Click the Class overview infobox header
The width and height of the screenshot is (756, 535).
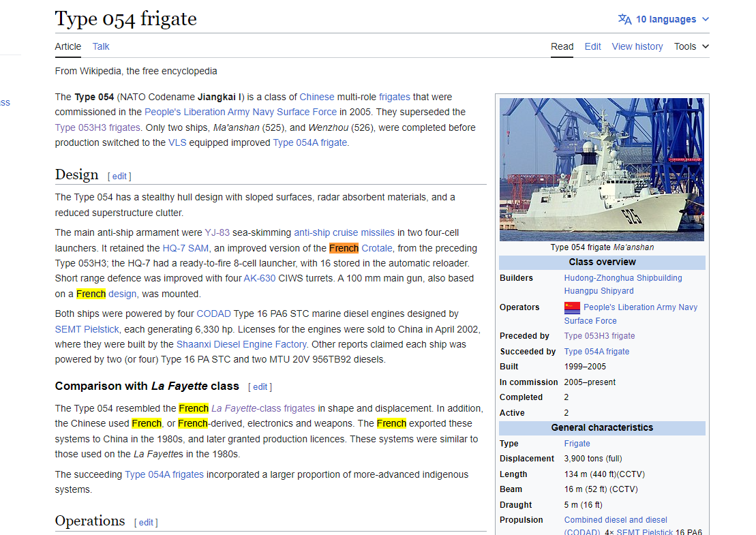point(602,262)
